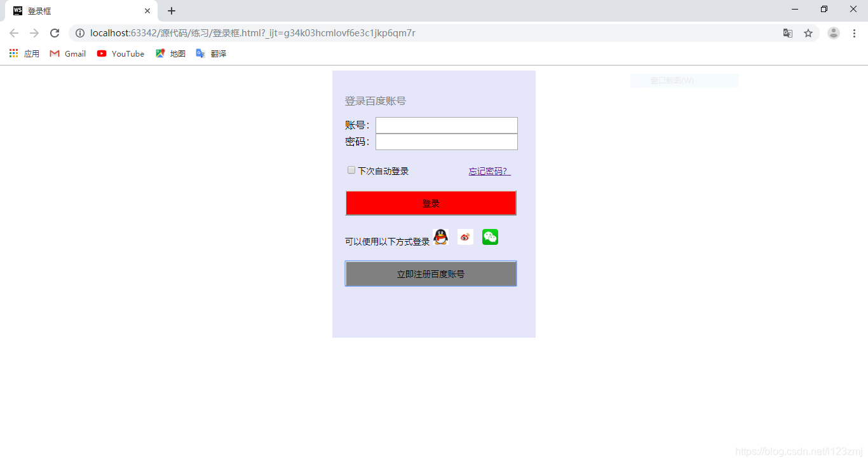The height and width of the screenshot is (463, 868).
Task: Click the browser back arrow
Action: (14, 33)
